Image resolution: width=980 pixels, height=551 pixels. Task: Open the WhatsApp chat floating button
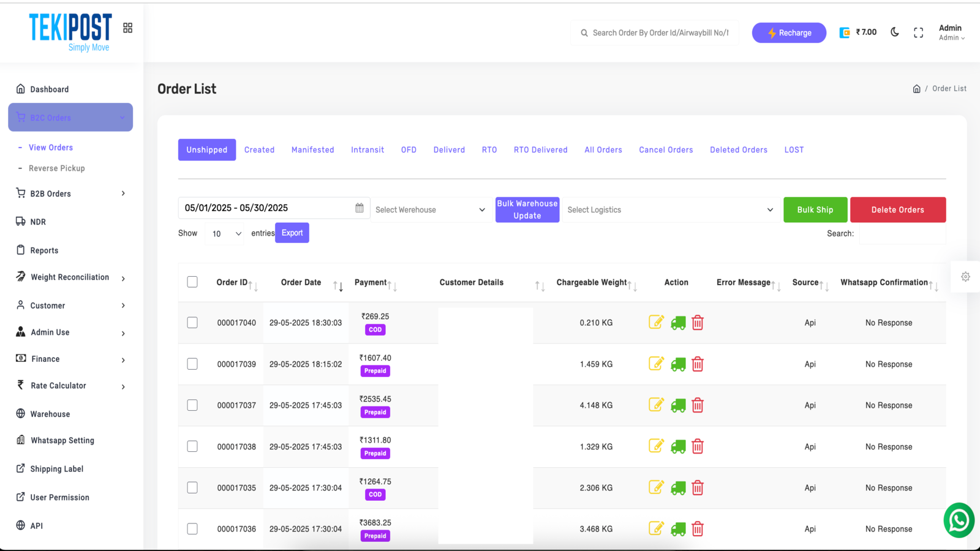pyautogui.click(x=959, y=520)
